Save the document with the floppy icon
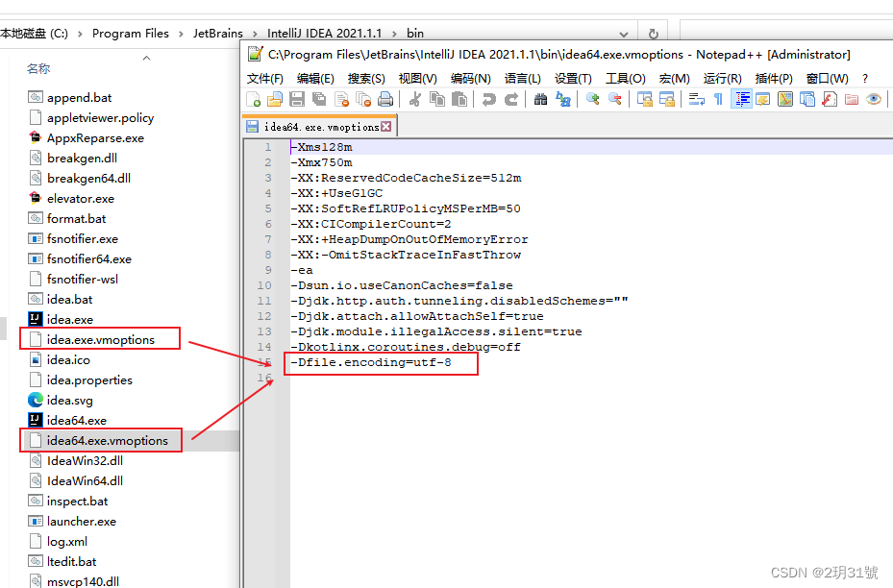893x588 pixels. point(297,100)
